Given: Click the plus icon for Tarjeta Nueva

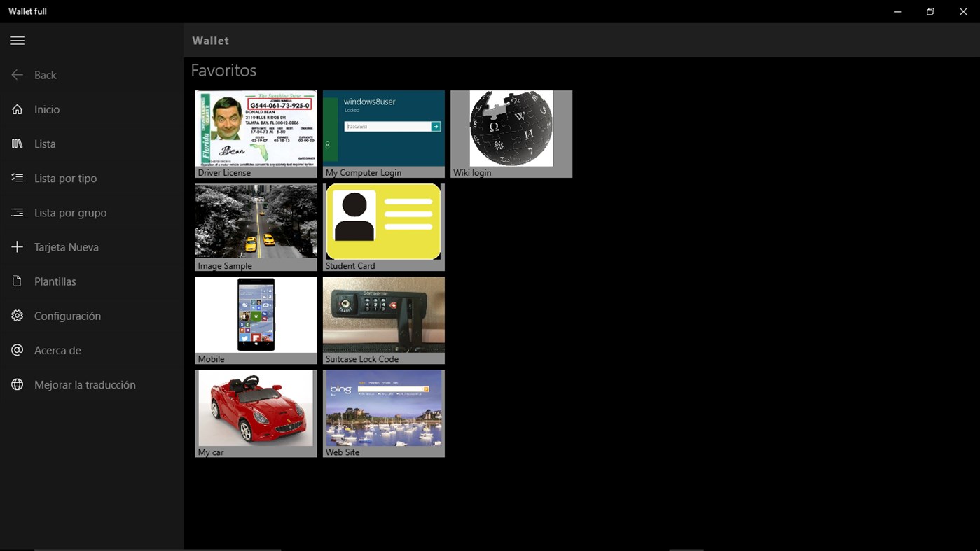Looking at the screenshot, I should click(17, 246).
